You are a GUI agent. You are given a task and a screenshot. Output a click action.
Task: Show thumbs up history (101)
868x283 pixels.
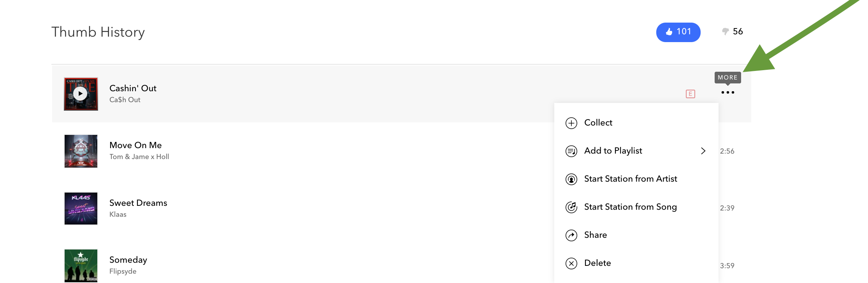click(x=678, y=32)
